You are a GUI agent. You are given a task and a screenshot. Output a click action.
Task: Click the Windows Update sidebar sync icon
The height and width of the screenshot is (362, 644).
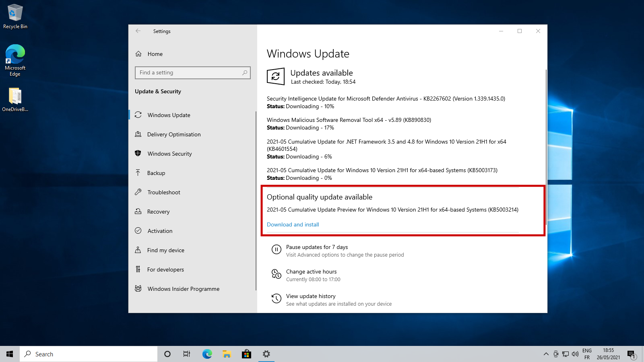click(x=138, y=115)
